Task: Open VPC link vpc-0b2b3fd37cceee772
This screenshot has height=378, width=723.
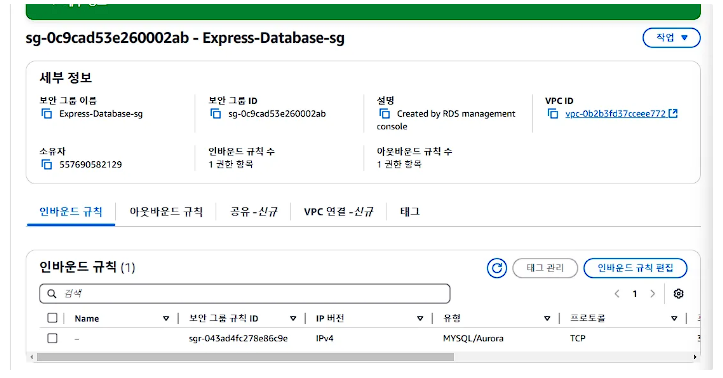Action: pyautogui.click(x=616, y=113)
